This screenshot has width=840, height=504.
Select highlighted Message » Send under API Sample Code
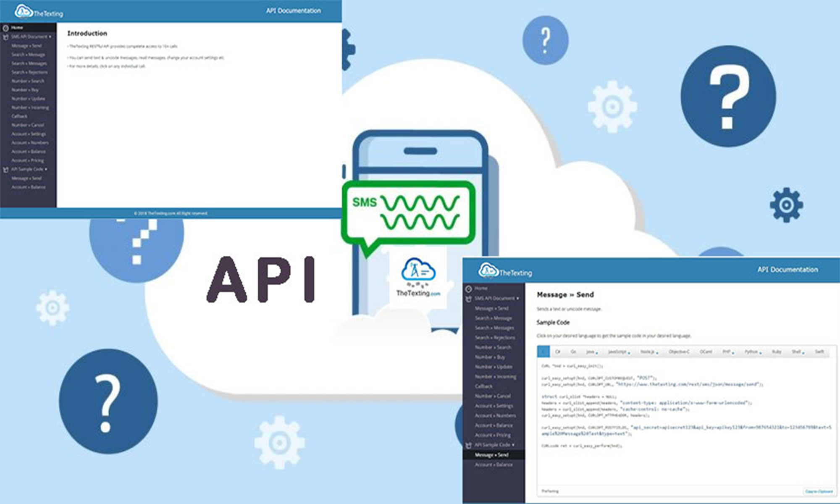click(494, 455)
